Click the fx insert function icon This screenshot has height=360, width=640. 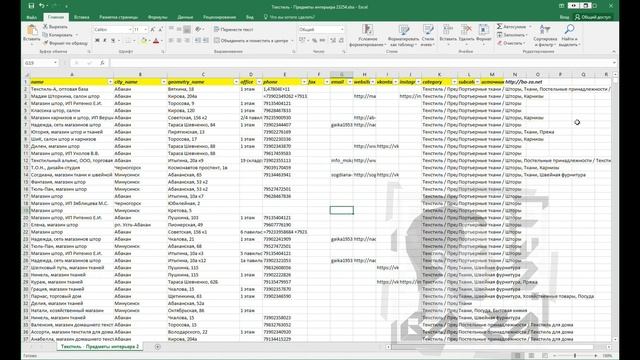102,63
